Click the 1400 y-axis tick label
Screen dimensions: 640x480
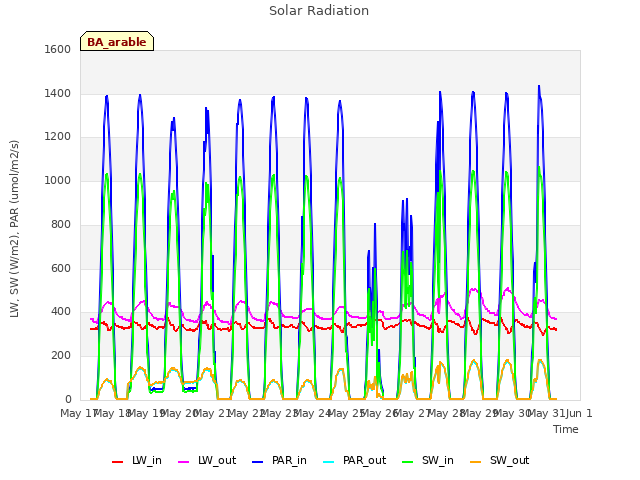58,93
